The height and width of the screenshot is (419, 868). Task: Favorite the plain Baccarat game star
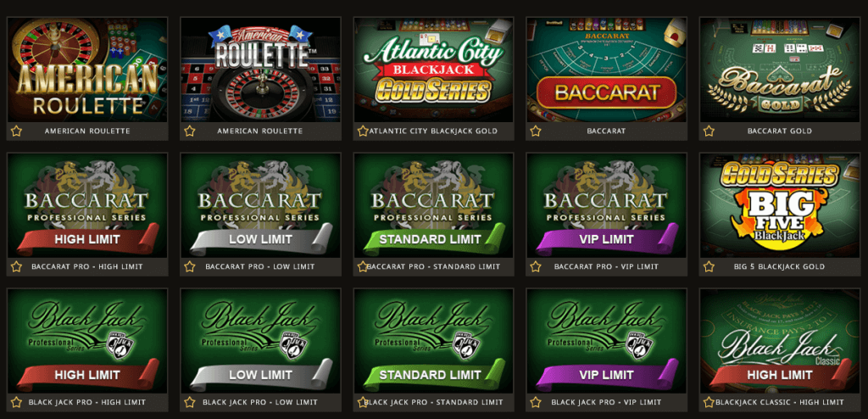[x=536, y=131]
